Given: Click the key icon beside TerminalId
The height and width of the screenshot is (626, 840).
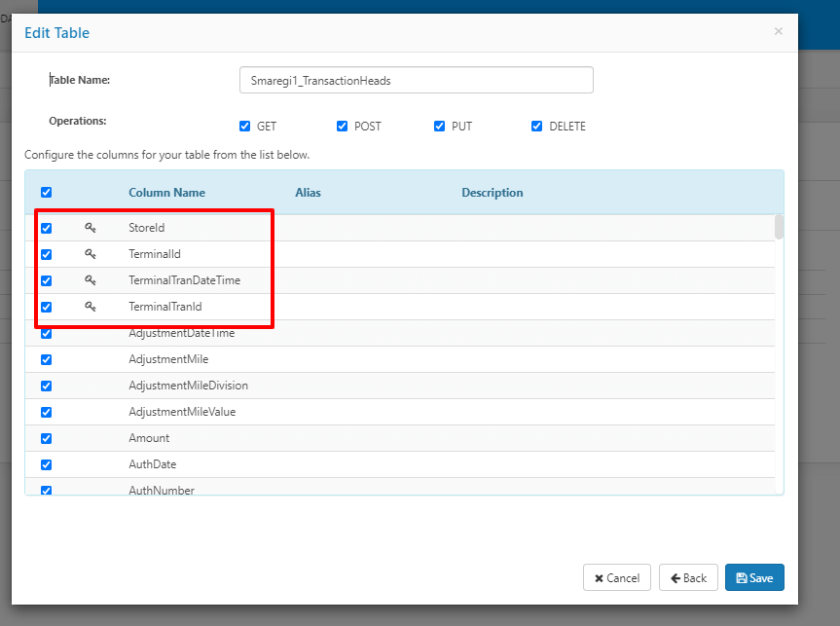Looking at the screenshot, I should 90,254.
